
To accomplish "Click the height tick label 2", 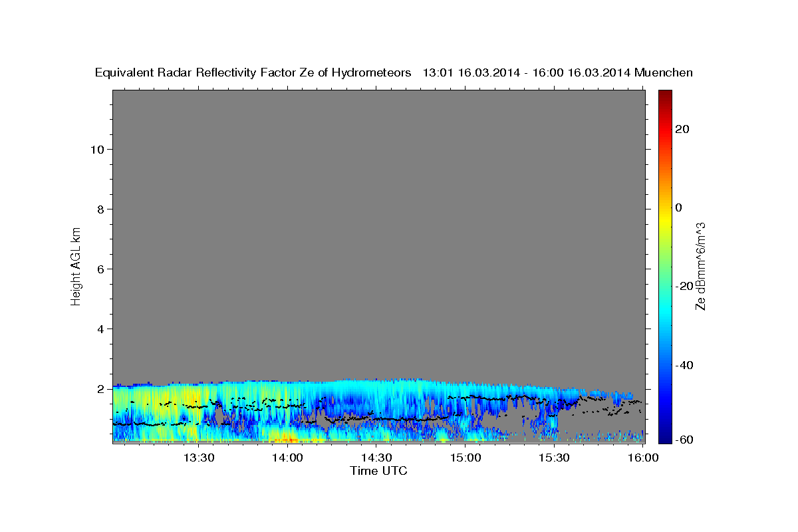I will pos(100,389).
